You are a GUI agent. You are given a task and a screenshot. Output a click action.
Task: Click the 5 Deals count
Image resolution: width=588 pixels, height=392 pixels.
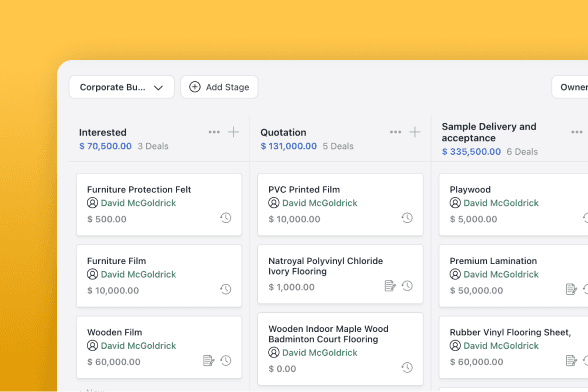click(338, 146)
